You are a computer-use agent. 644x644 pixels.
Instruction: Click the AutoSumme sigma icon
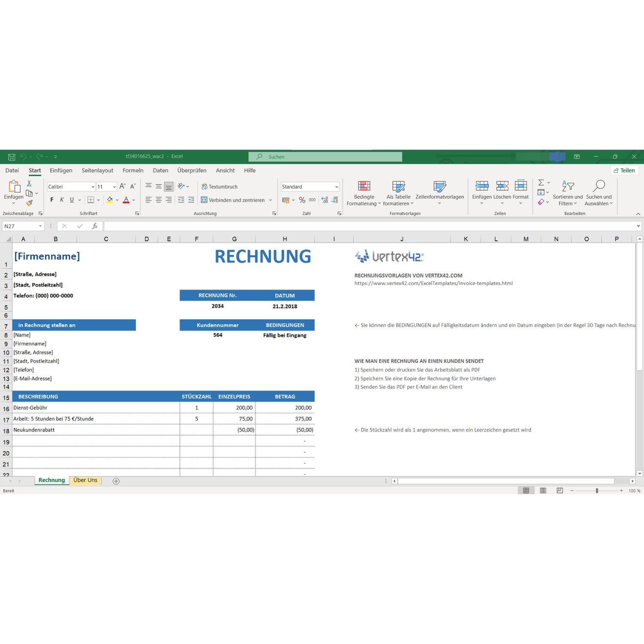(x=541, y=183)
